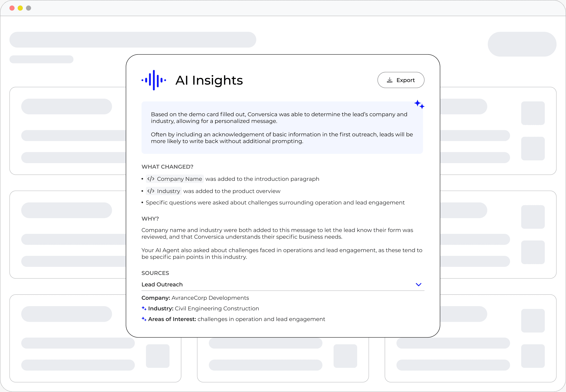This screenshot has width=566, height=392.
Task: Click the Company: AvranceCorp Developments line
Action: coord(195,298)
